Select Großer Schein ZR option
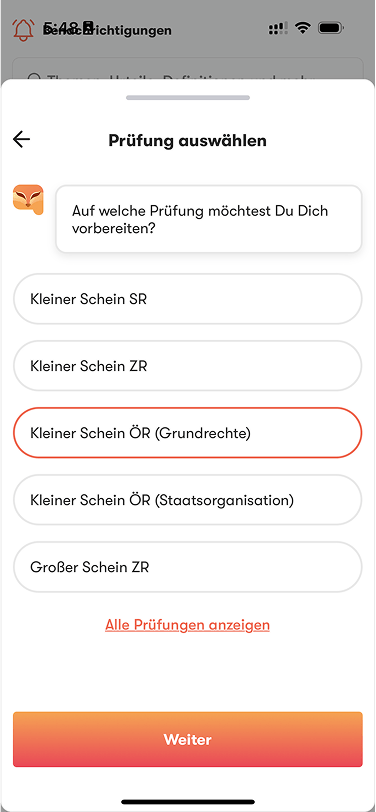 187,567
